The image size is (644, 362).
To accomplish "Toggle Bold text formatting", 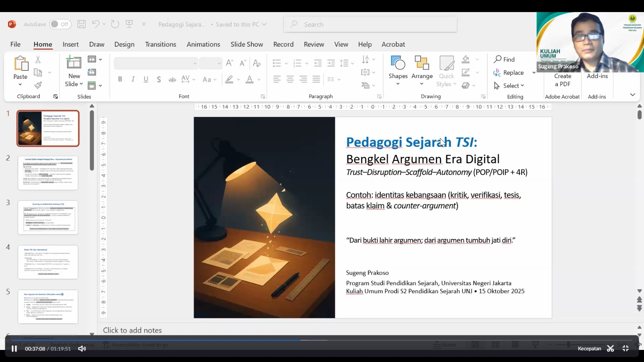I will coord(120,80).
